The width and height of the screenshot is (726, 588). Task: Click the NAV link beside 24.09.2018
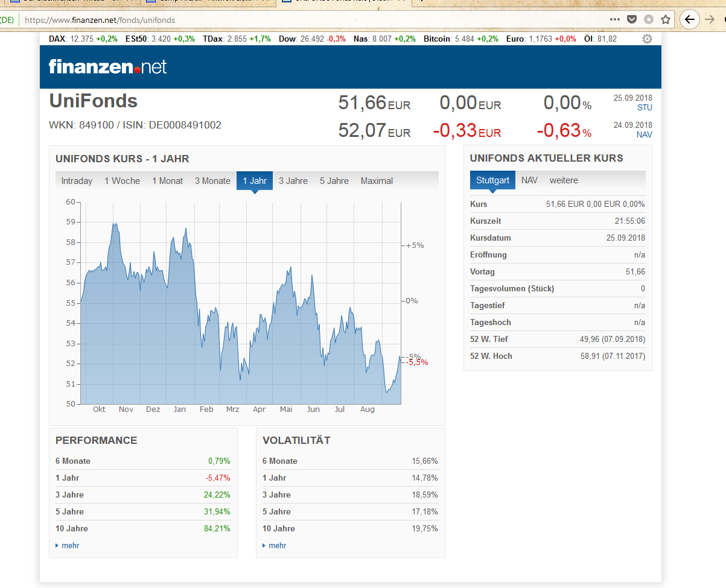644,135
